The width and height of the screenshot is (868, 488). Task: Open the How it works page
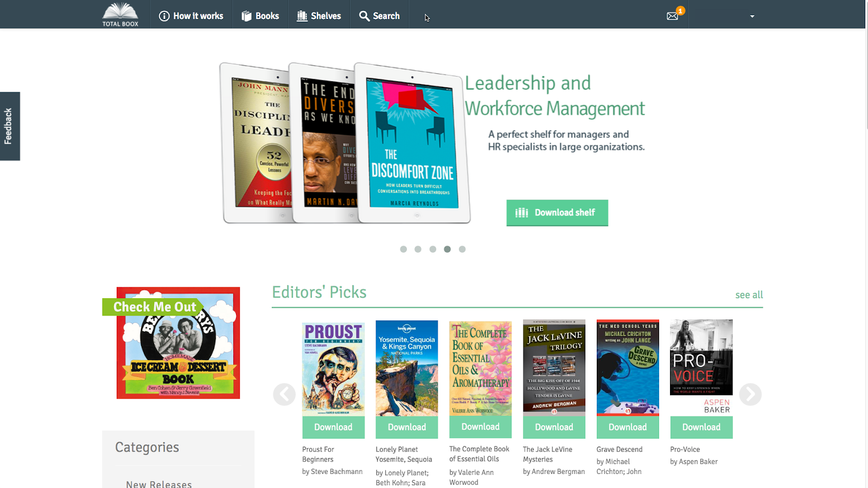tap(191, 16)
